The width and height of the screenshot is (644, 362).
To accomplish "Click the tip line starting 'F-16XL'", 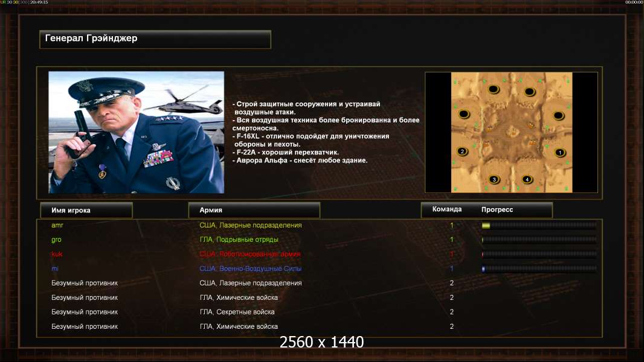I will coord(311,140).
